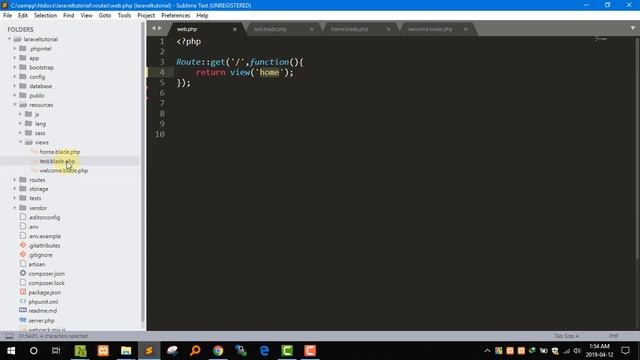Open server.php in the sidebar
640x360 pixels.
(41, 321)
